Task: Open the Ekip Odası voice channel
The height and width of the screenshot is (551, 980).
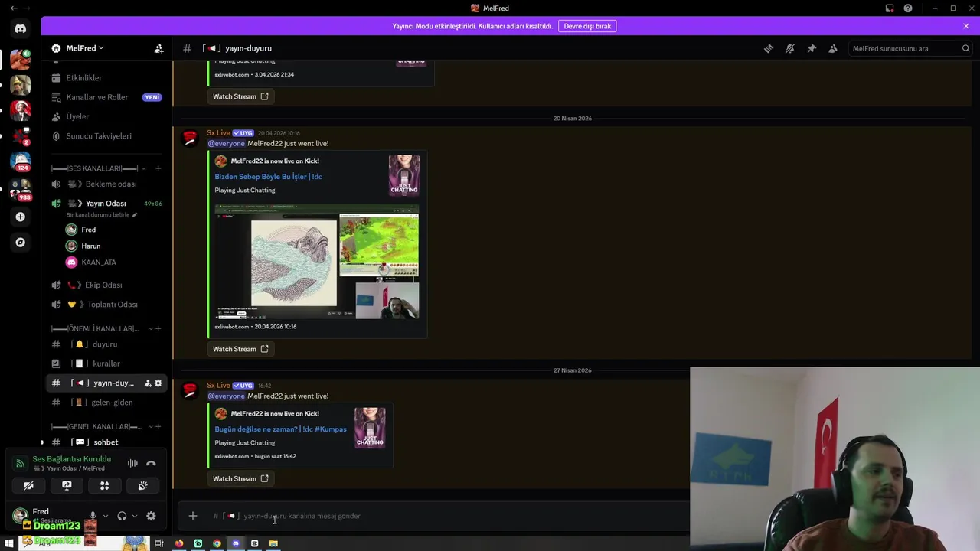Action: tap(106, 285)
